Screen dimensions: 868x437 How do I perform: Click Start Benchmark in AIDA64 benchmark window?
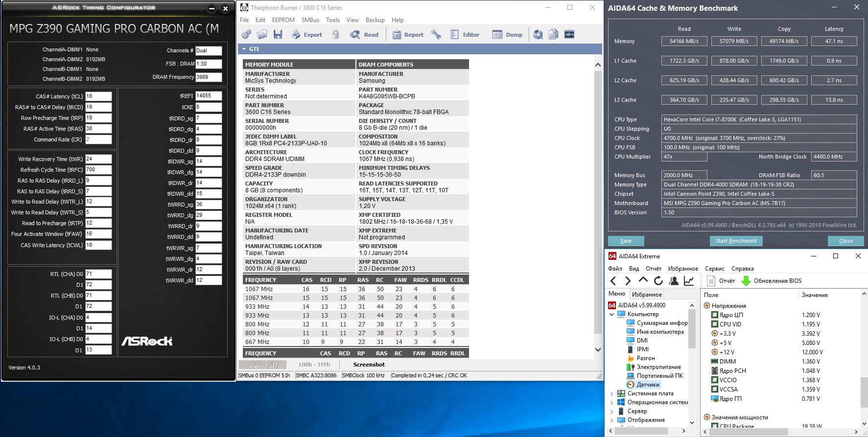click(736, 241)
